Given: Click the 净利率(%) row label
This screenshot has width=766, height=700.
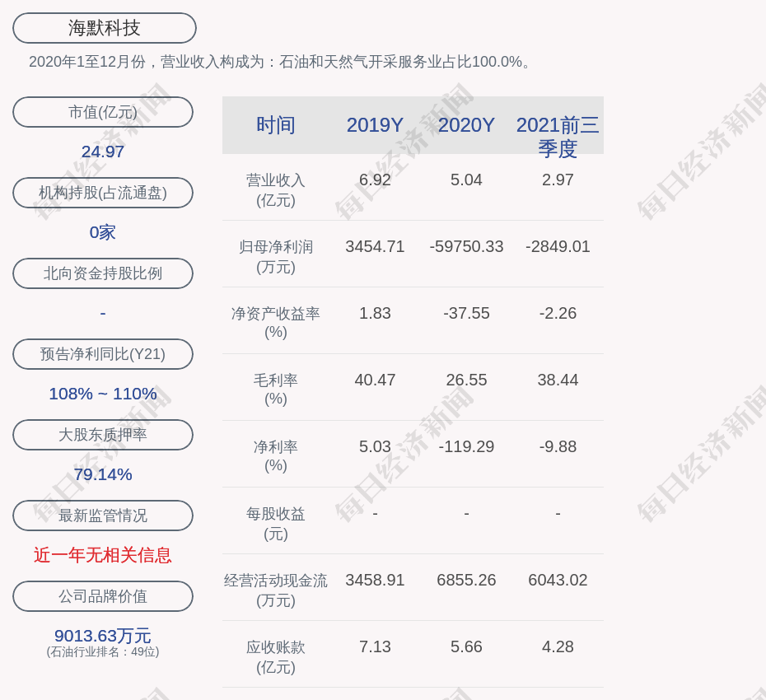Looking at the screenshot, I should 276,455.
